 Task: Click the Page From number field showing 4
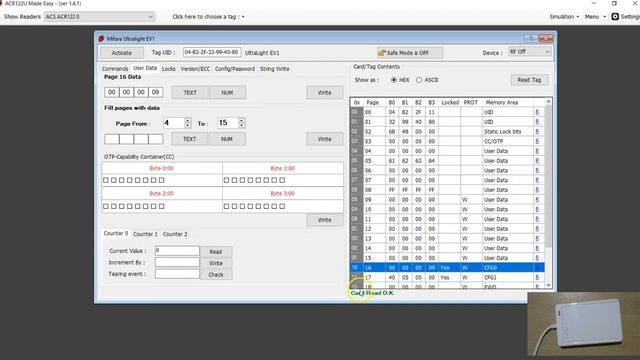coord(174,123)
